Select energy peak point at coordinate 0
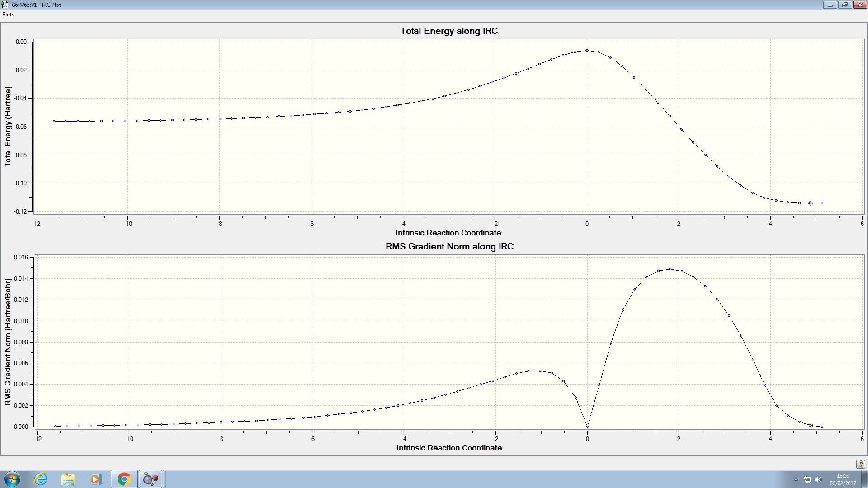This screenshot has width=868, height=488. (x=587, y=51)
